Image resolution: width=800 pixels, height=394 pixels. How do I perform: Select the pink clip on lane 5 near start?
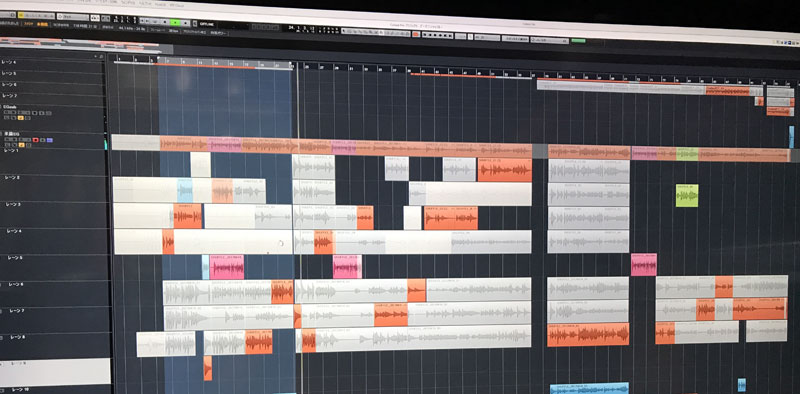(x=227, y=267)
